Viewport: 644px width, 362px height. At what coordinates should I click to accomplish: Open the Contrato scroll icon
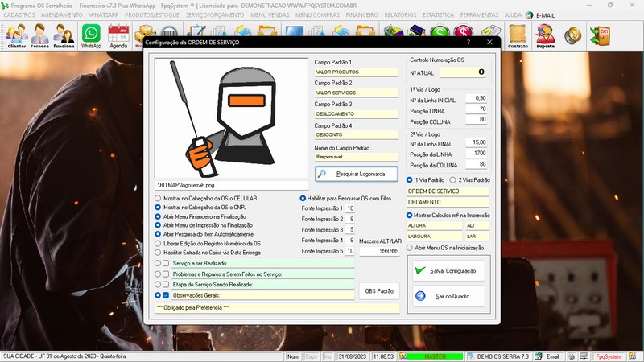pos(518,35)
